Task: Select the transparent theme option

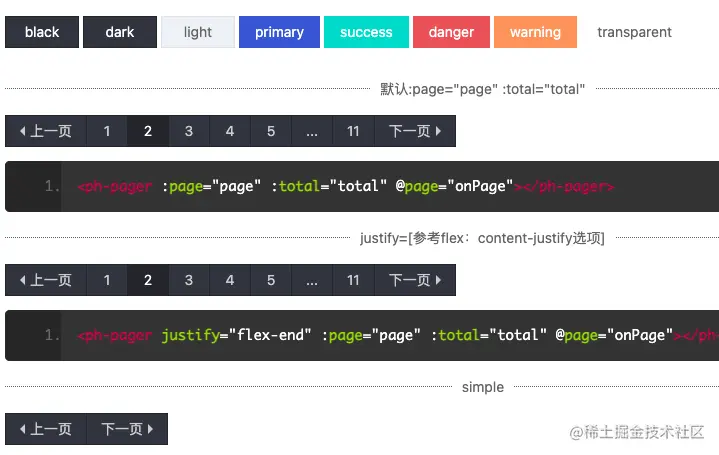Action: click(634, 32)
